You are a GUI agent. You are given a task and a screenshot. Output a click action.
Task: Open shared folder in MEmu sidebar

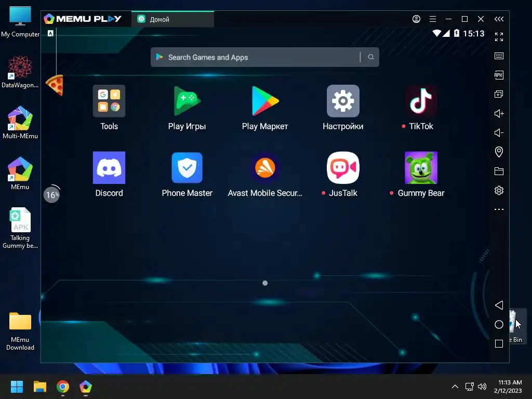499,171
